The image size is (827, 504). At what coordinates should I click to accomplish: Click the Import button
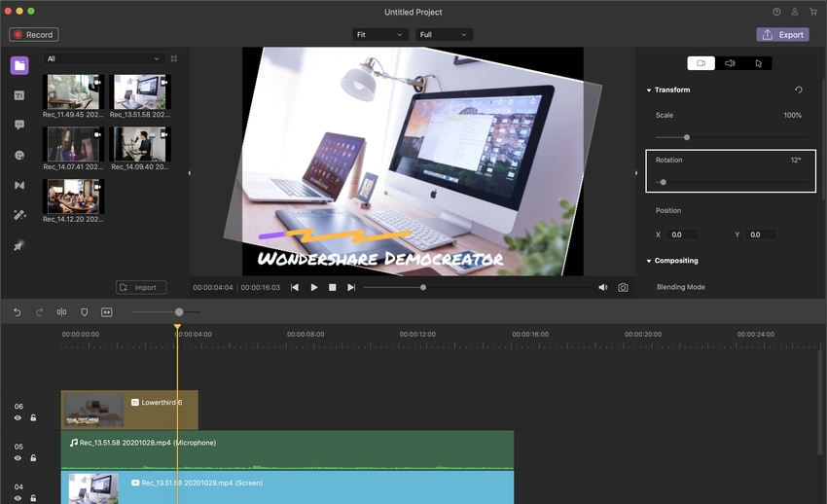tap(141, 287)
